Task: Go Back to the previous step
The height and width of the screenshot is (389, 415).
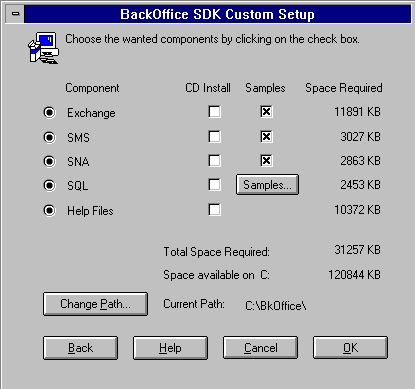Action: [80, 348]
